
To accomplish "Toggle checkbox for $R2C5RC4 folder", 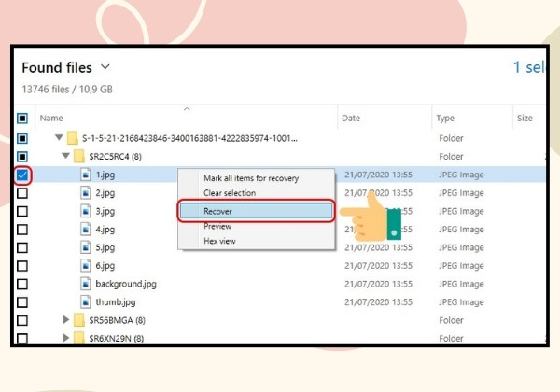I will coord(22,157).
